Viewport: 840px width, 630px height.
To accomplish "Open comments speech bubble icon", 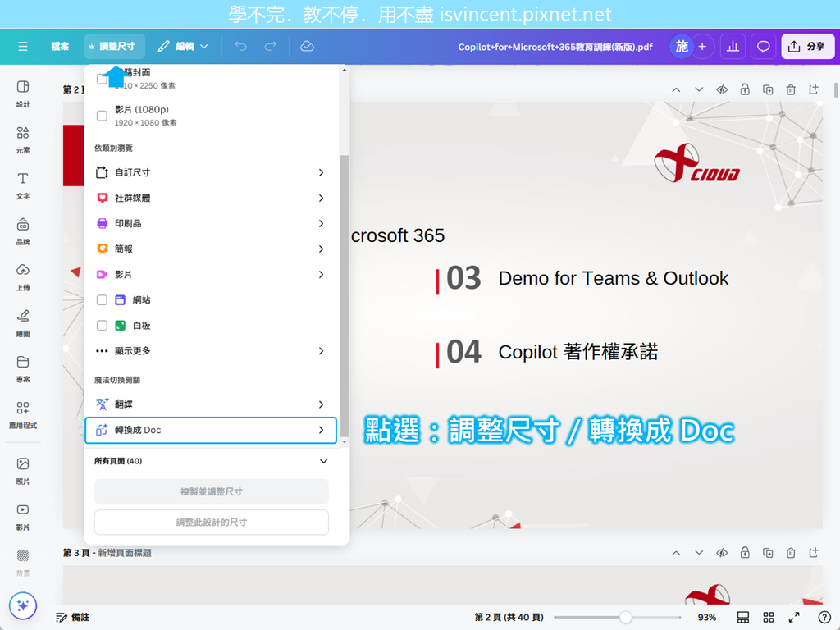I will coord(764,47).
